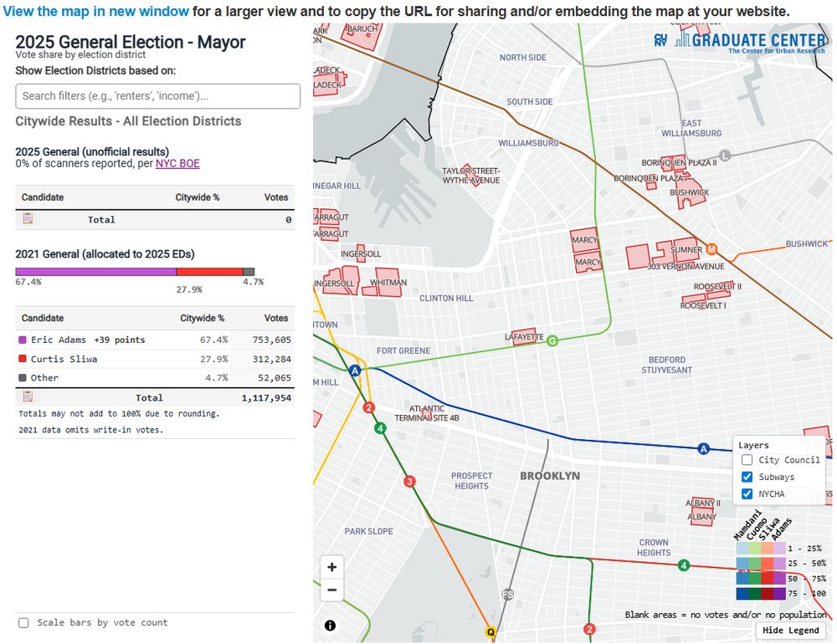Collapse the legend via Hide Legend
837x644 pixels.
click(790, 630)
